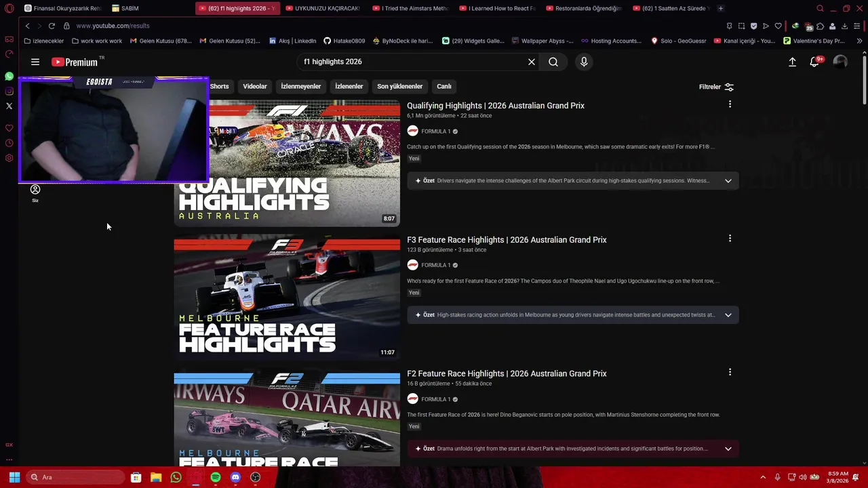Open the YouTube create upload icon

pos(792,62)
